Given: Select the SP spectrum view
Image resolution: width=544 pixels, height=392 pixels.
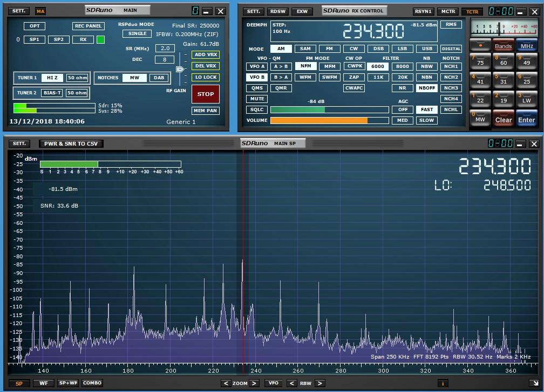Looking at the screenshot, I should 19,383.
